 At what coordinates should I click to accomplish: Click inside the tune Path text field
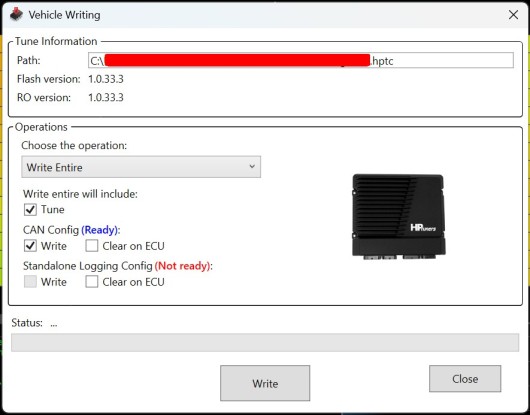(x=301, y=61)
